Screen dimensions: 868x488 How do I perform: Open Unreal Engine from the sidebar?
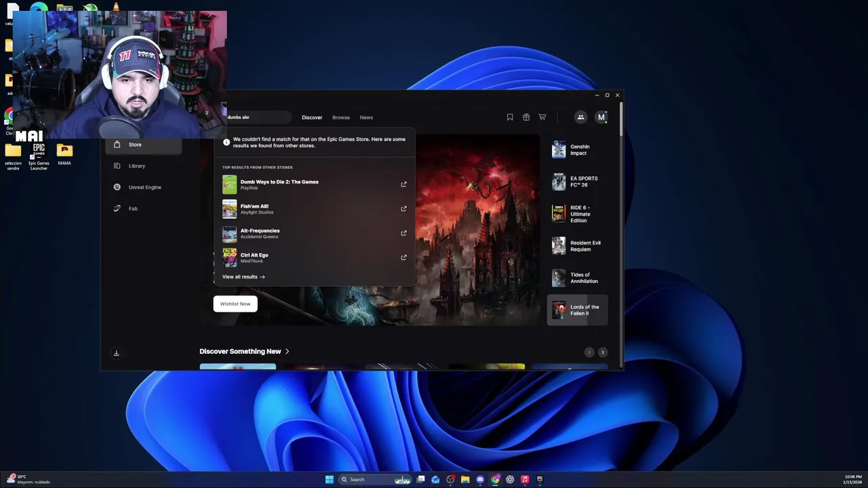tap(143, 187)
